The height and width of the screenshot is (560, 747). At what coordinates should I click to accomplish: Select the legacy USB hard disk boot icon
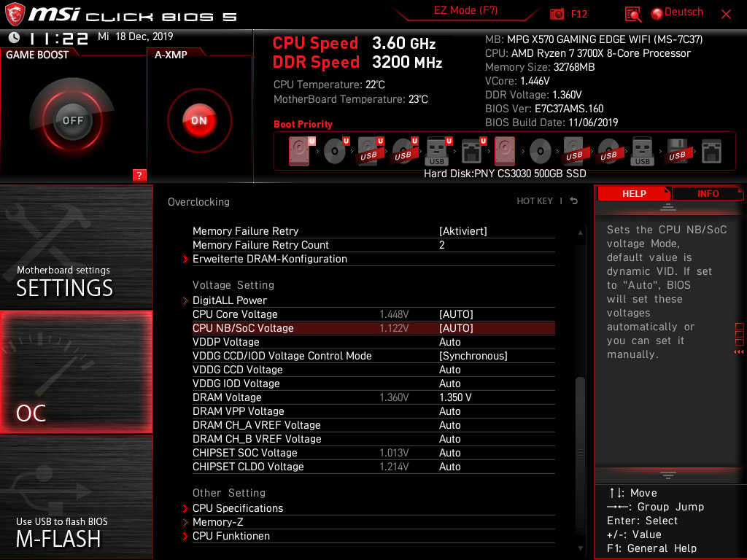(575, 151)
